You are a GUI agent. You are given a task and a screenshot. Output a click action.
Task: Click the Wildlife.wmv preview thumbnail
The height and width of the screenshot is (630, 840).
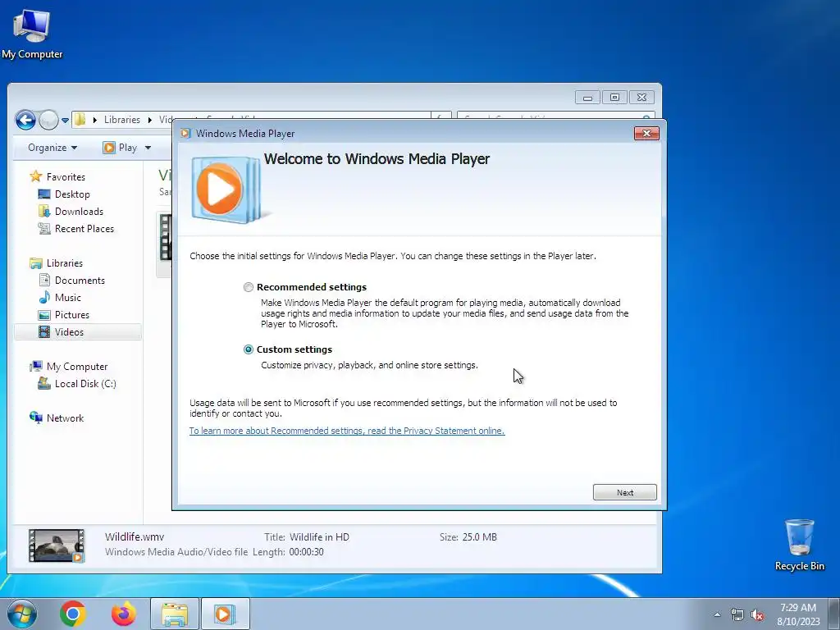(57, 546)
